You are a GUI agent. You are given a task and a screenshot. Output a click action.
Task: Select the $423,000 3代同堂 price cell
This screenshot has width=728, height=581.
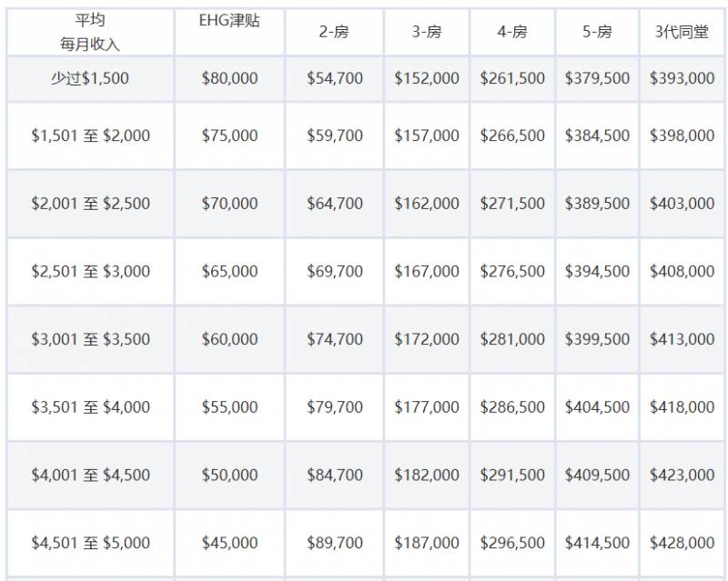point(682,475)
